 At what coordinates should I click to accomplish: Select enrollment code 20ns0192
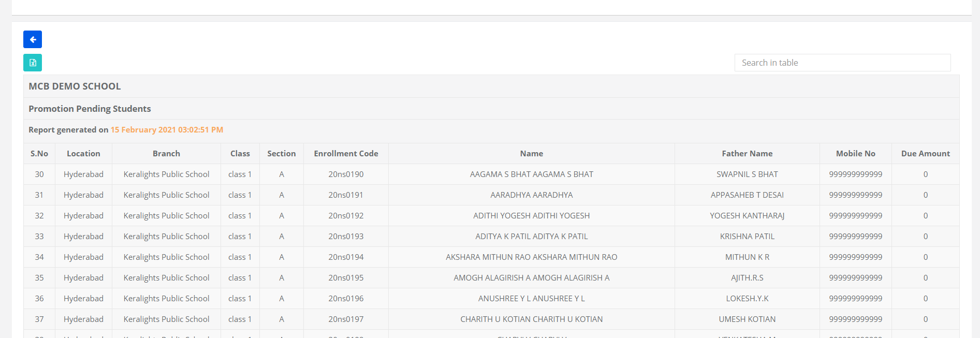click(346, 216)
